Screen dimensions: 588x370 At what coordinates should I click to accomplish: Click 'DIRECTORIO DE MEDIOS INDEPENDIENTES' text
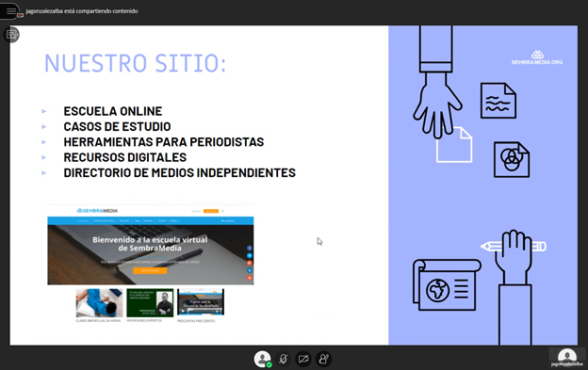pos(180,172)
